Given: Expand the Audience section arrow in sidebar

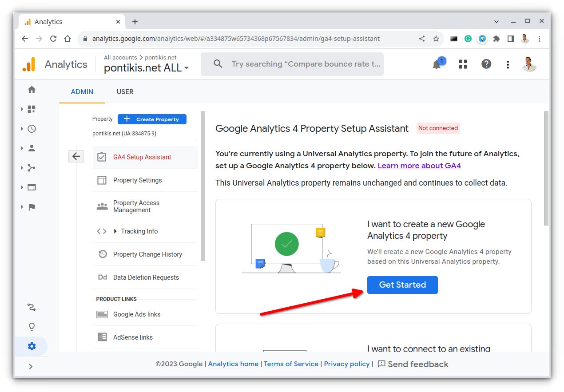Looking at the screenshot, I should (22, 148).
